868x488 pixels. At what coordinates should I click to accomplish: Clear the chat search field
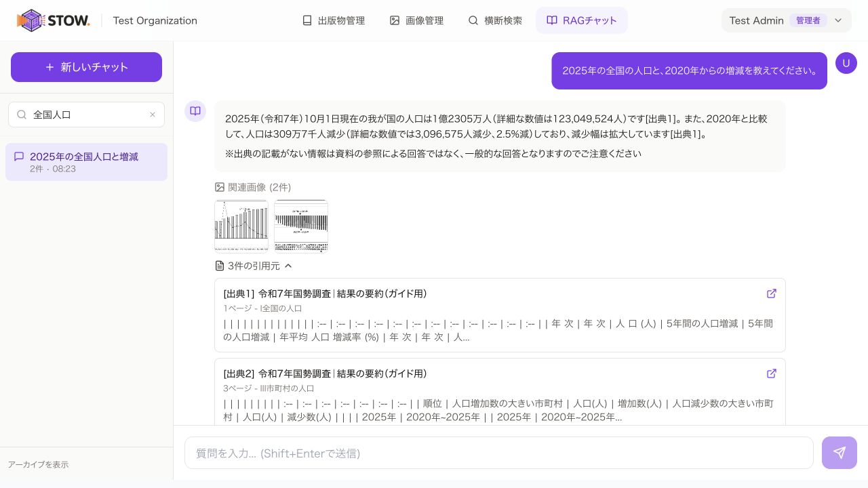pyautogui.click(x=153, y=115)
